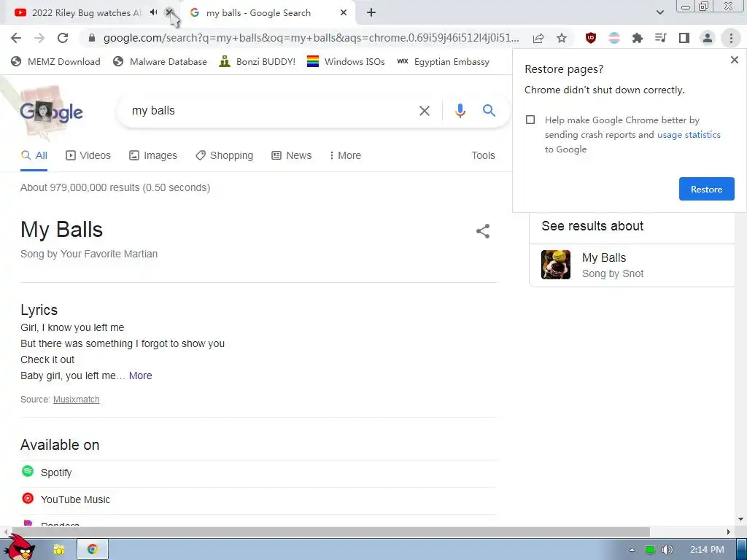Open the usage statistics link
This screenshot has height=560, width=747.
tap(689, 135)
